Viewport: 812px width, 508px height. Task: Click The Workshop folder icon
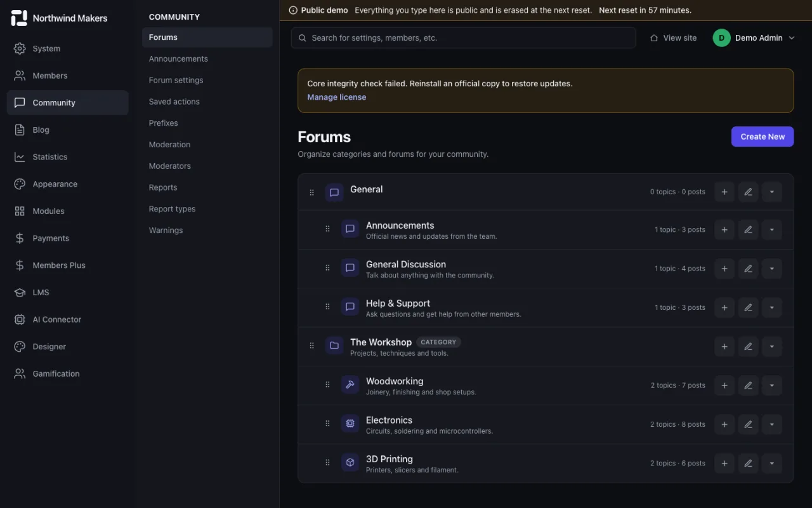[334, 345]
